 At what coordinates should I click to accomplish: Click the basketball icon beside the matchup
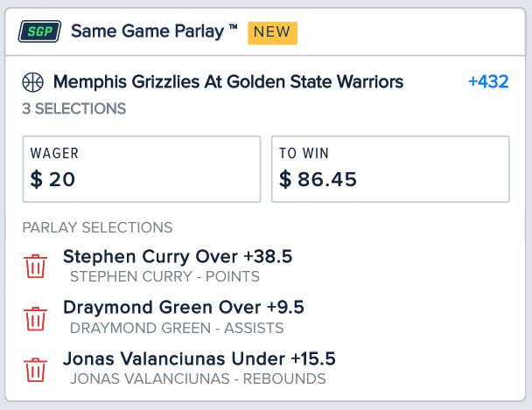[x=33, y=83]
